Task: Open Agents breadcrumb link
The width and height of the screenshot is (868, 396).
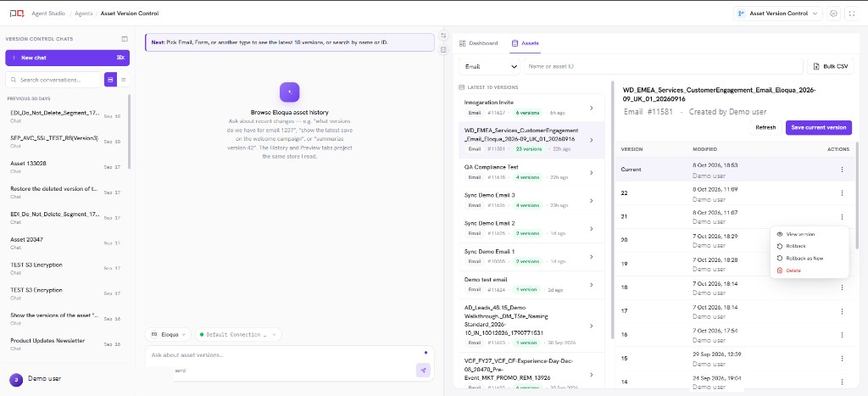Action: [85, 14]
